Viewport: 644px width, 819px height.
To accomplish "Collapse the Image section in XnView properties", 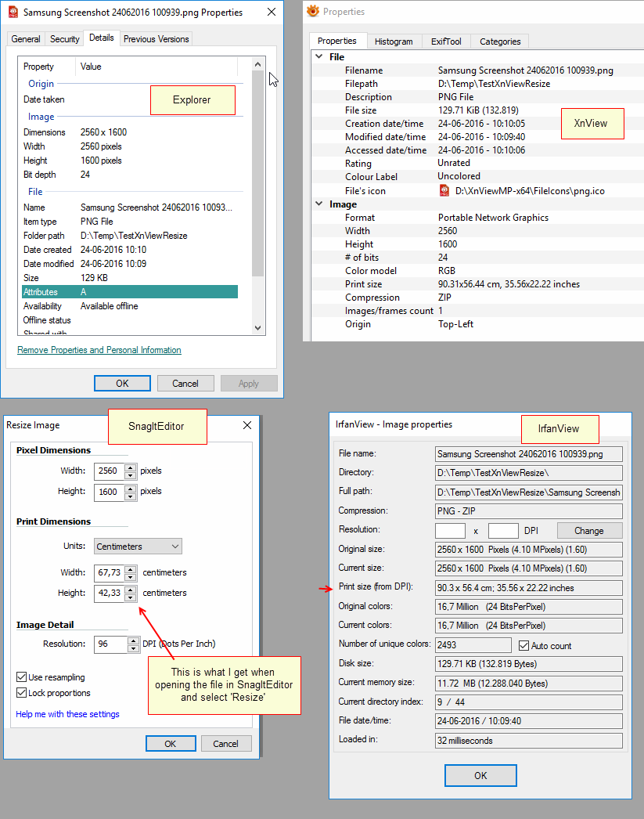I will (x=318, y=204).
